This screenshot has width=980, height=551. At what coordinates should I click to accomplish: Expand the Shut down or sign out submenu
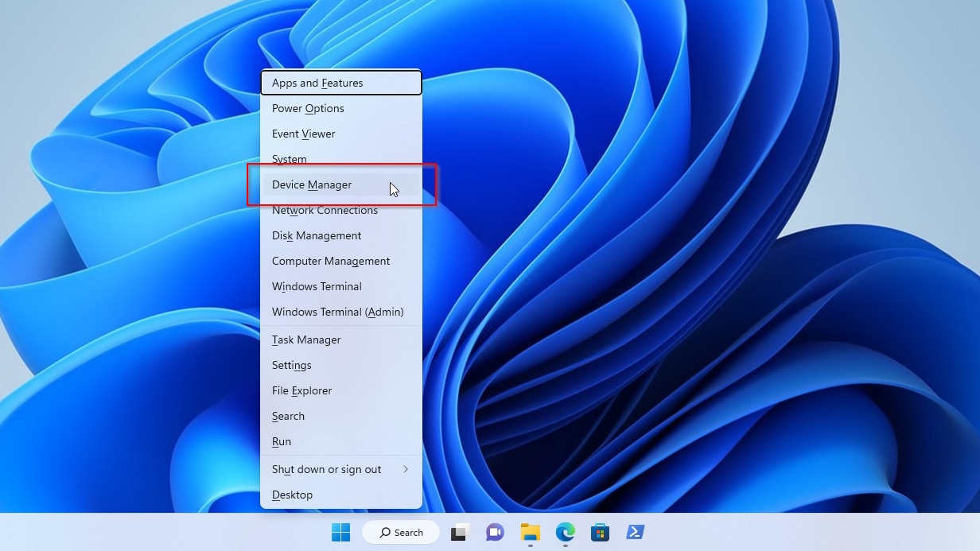coord(326,469)
